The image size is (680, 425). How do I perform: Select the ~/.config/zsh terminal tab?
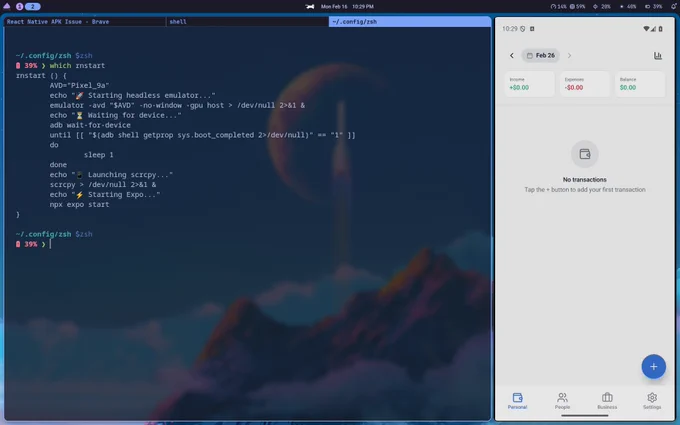pos(409,21)
